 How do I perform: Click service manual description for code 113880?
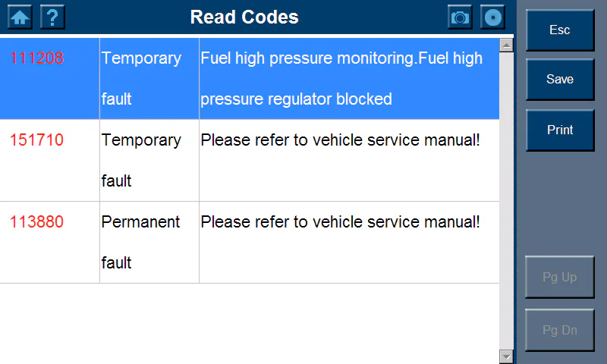(x=340, y=222)
